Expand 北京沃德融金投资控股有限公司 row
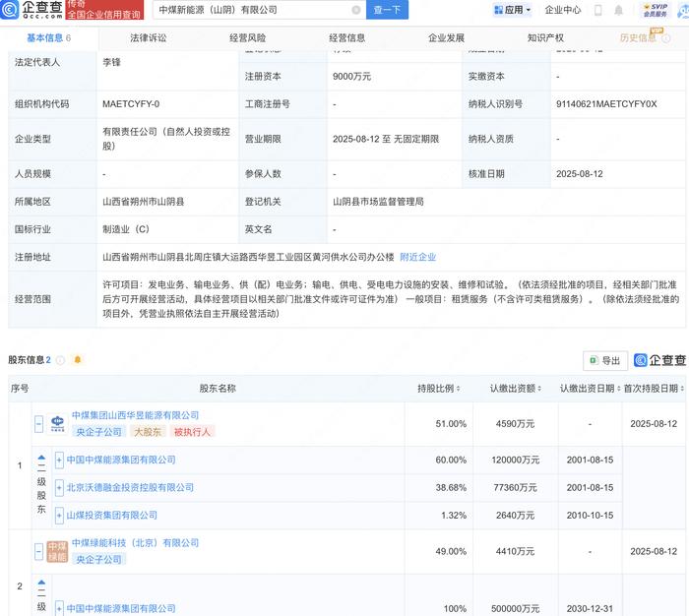Image resolution: width=689 pixels, height=616 pixels. pos(59,488)
